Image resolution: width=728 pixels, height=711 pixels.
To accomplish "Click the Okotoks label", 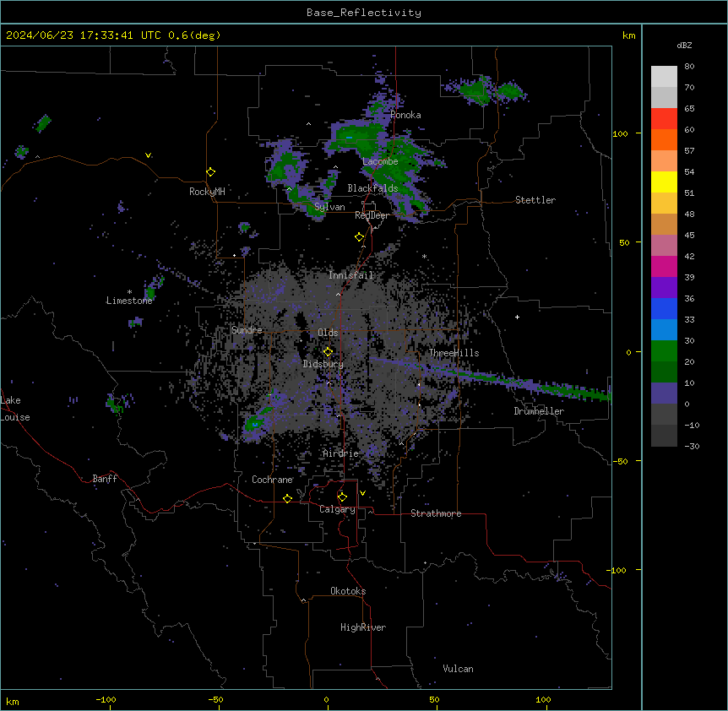I will (x=348, y=591).
